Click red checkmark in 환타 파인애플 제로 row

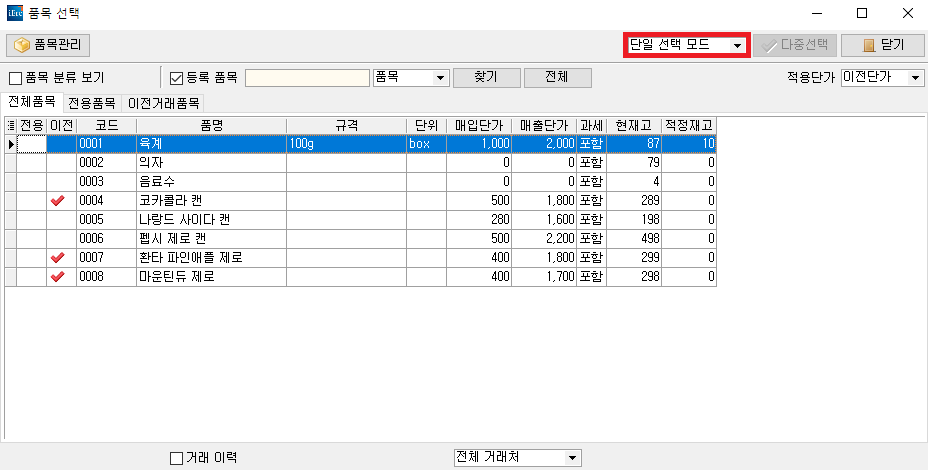[57, 258]
